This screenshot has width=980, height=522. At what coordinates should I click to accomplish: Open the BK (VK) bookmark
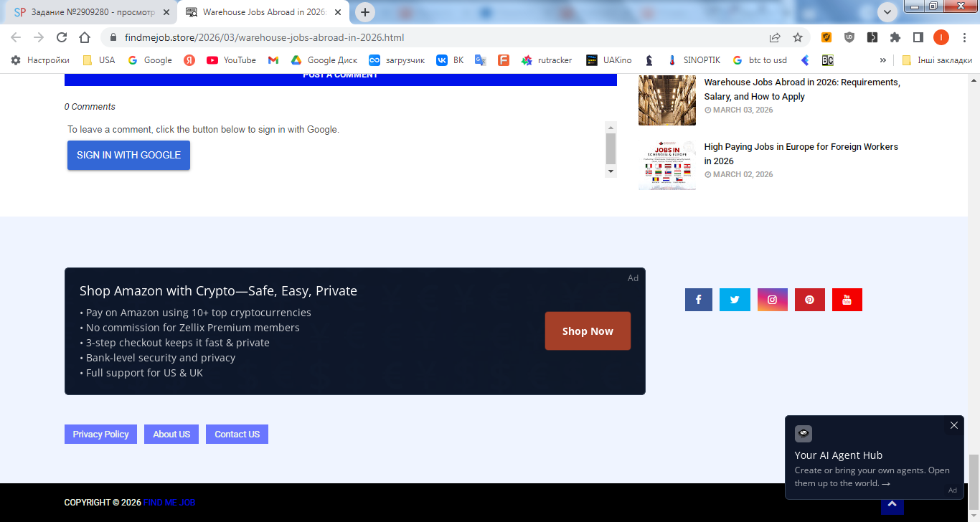[450, 60]
